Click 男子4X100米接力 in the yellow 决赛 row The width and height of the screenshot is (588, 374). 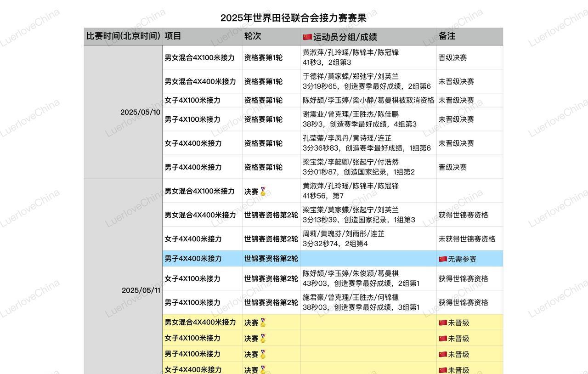coord(192,353)
